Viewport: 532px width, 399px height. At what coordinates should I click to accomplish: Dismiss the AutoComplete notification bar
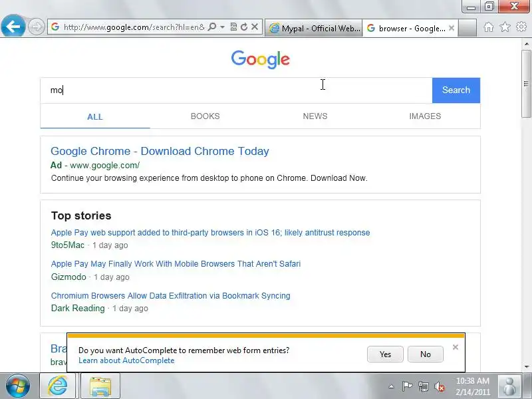(456, 347)
